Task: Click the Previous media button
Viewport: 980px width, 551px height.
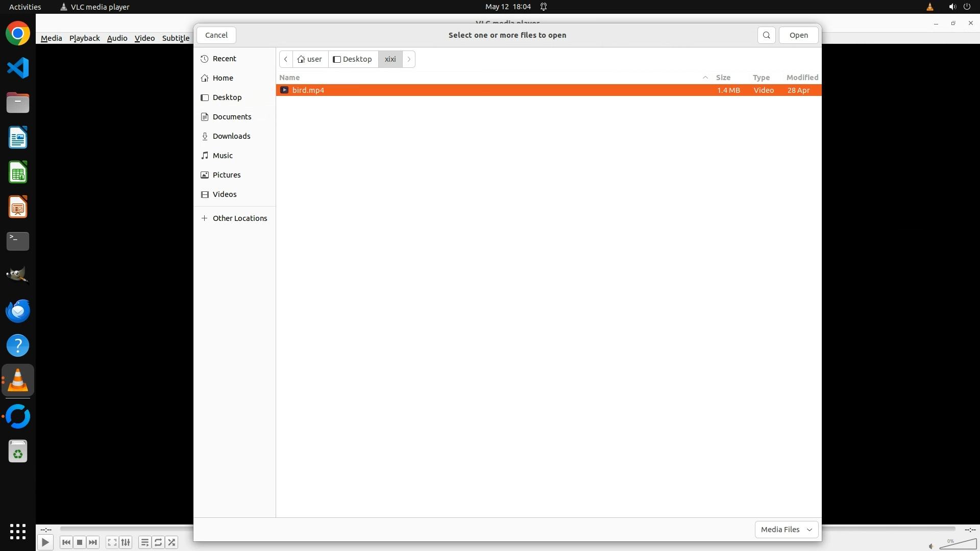Action: pyautogui.click(x=66, y=542)
